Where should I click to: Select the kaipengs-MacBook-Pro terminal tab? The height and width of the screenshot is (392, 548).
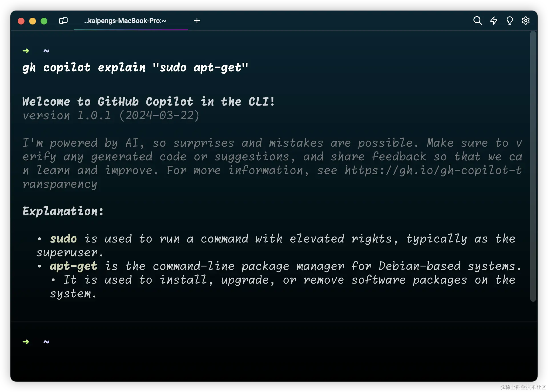(125, 21)
